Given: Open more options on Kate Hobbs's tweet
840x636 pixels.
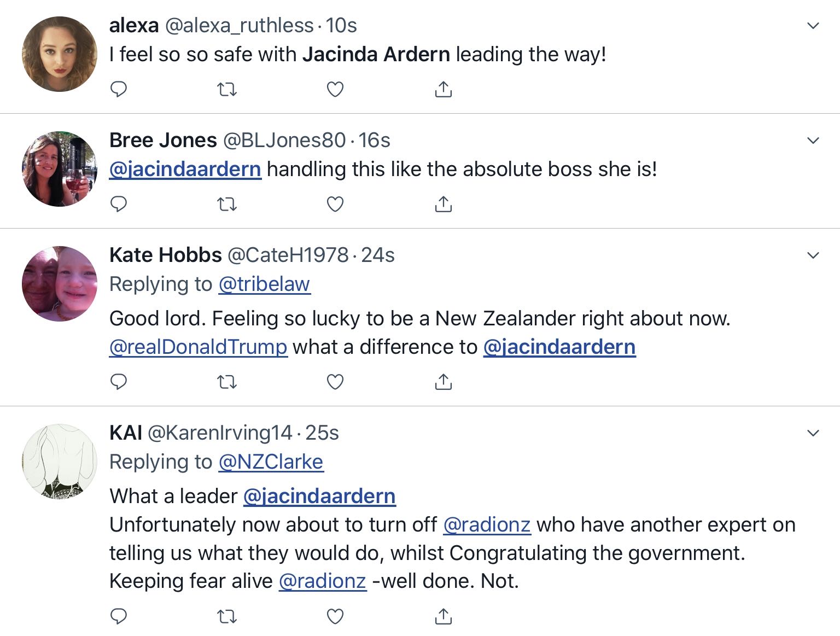Looking at the screenshot, I should pos(813,255).
